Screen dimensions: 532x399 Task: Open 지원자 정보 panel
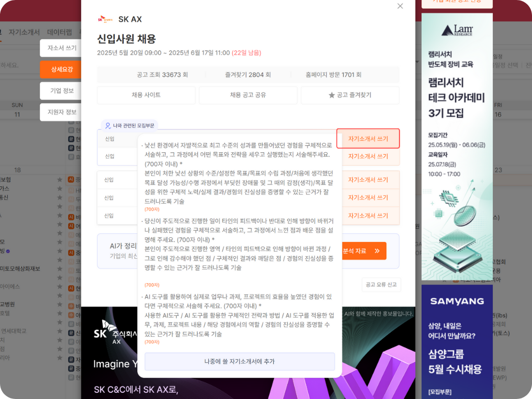[61, 111]
